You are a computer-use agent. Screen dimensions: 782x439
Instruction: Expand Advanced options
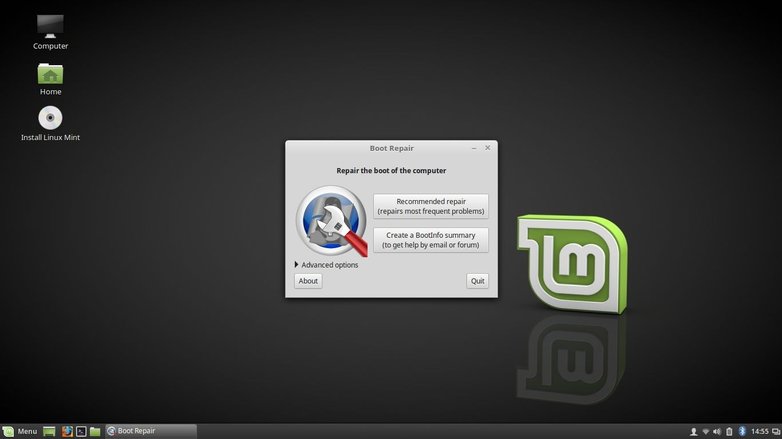[x=327, y=265]
